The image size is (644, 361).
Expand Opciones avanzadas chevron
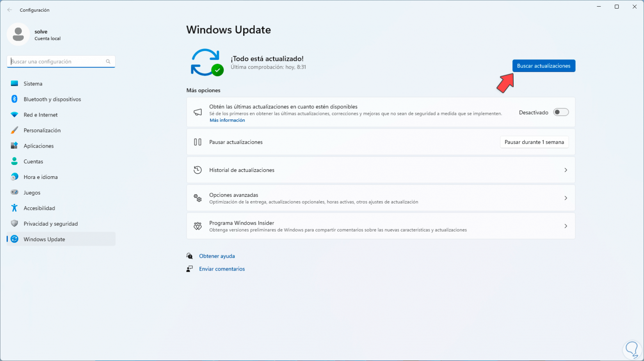566,198
